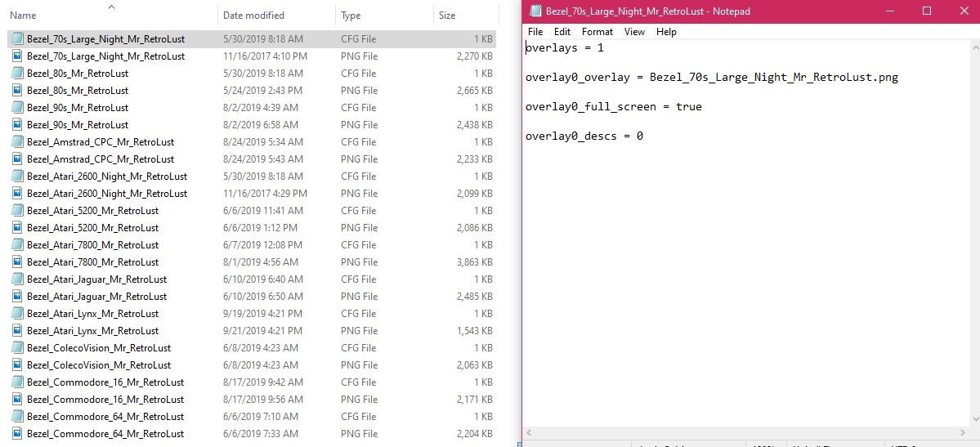Select the Bezel_Atari_Jaguar CFG file icon
Screen dimensions: 980x447
coord(17,279)
